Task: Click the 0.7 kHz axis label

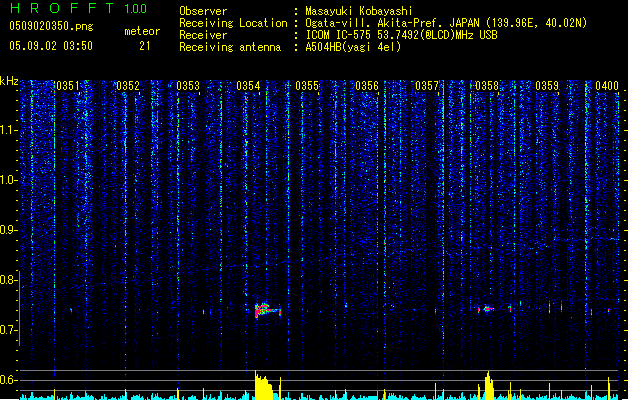Action: pos(8,330)
